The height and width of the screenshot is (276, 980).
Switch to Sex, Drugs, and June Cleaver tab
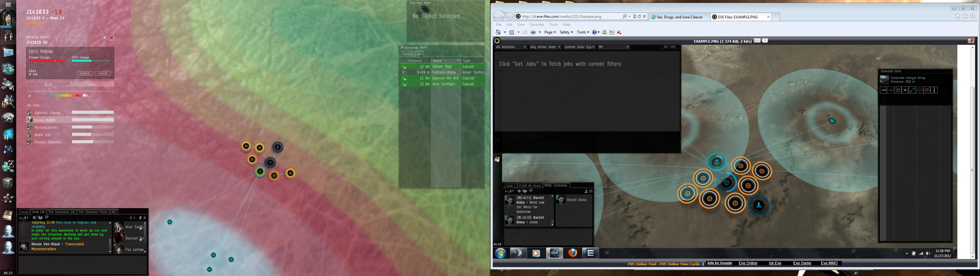[x=680, y=17]
